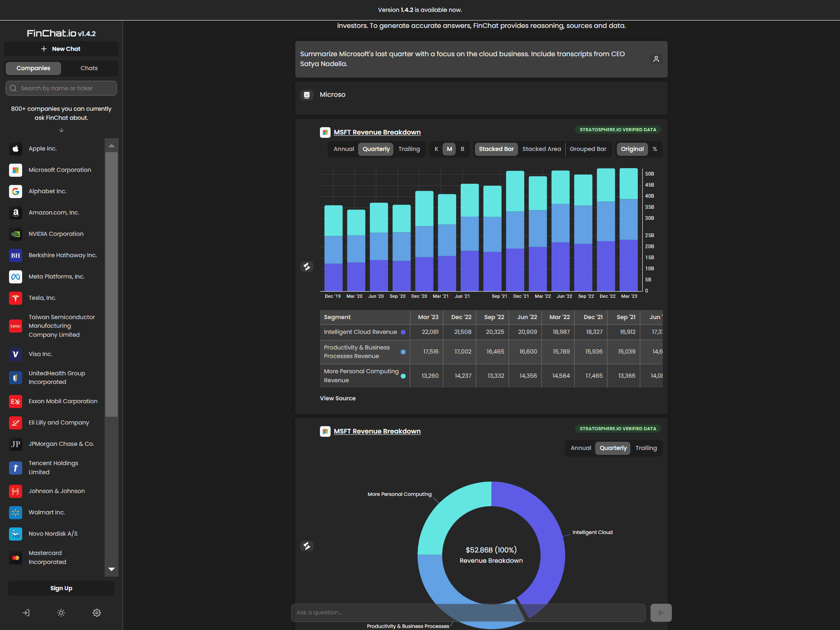Select the Meta Platforms logo icon

click(x=16, y=277)
